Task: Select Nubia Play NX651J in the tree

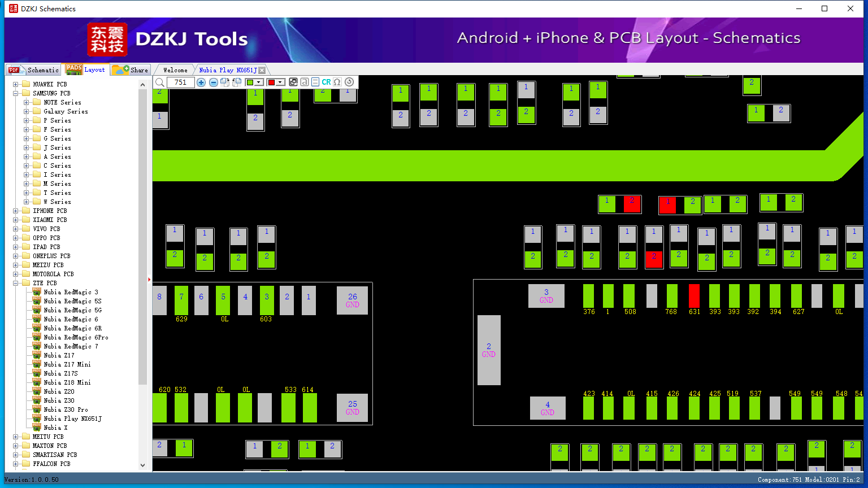Action: tap(72, 419)
